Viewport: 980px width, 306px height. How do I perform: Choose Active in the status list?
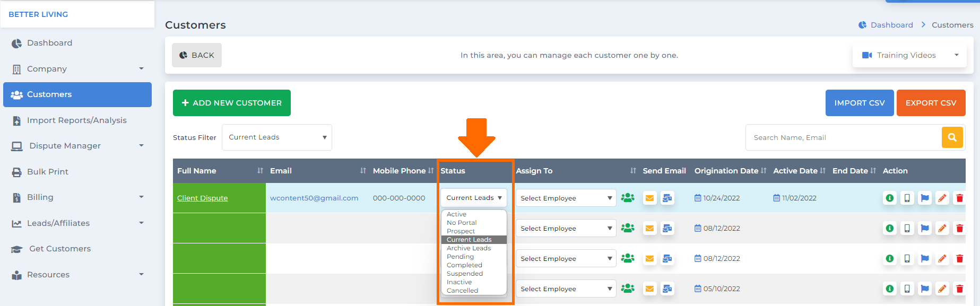474,214
